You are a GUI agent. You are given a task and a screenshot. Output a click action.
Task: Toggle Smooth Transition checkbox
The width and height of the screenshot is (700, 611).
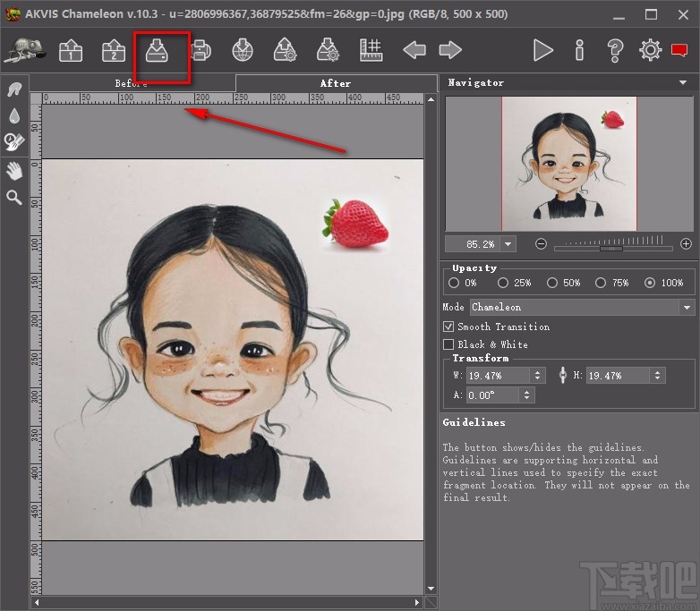pyautogui.click(x=448, y=327)
